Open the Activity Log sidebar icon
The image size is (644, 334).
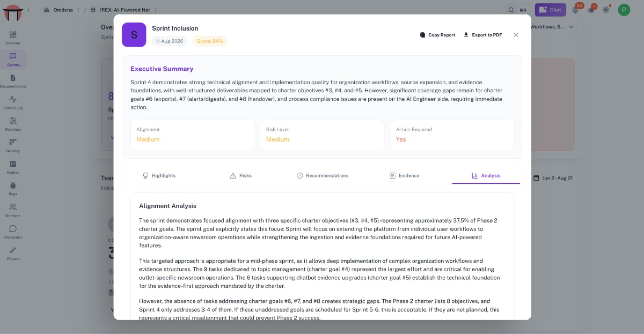(x=13, y=102)
